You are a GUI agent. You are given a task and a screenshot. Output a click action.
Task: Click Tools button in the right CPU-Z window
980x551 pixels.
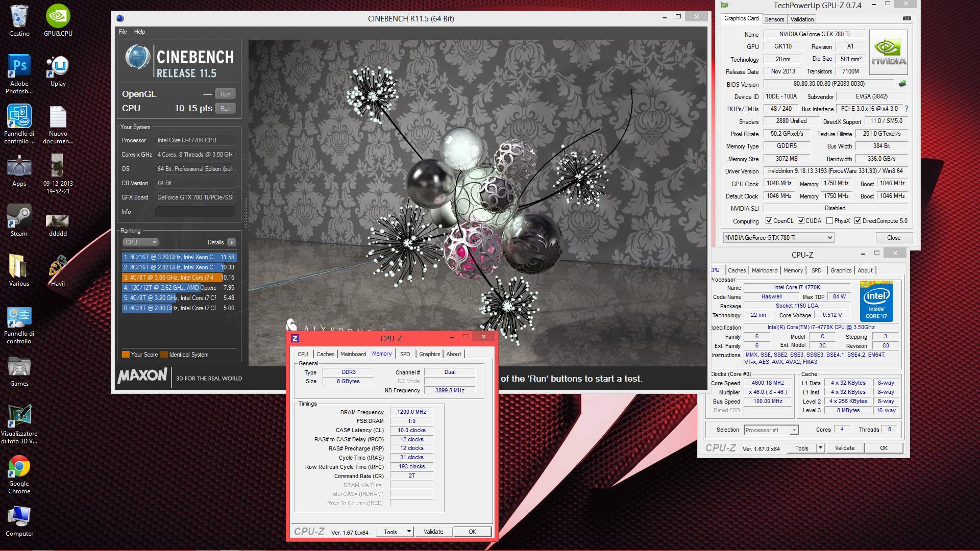(x=802, y=448)
